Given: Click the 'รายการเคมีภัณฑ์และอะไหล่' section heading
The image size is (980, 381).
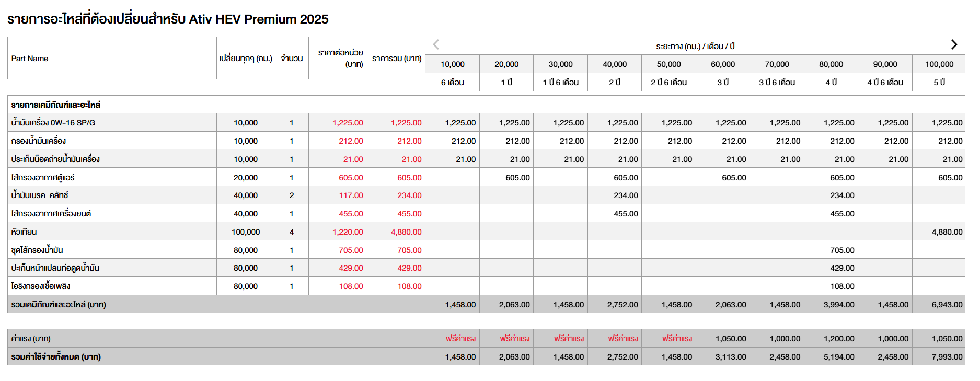Looking at the screenshot, I should point(56,105).
